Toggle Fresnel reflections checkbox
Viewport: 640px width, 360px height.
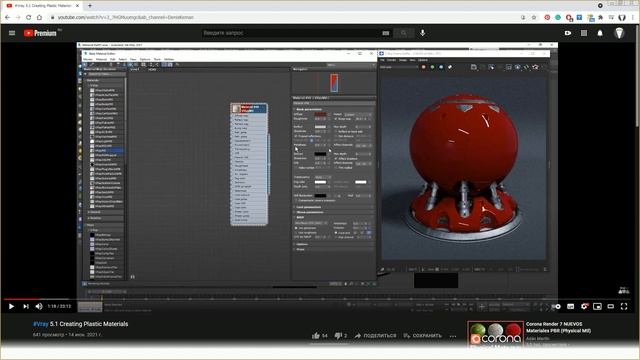pyautogui.click(x=296, y=136)
